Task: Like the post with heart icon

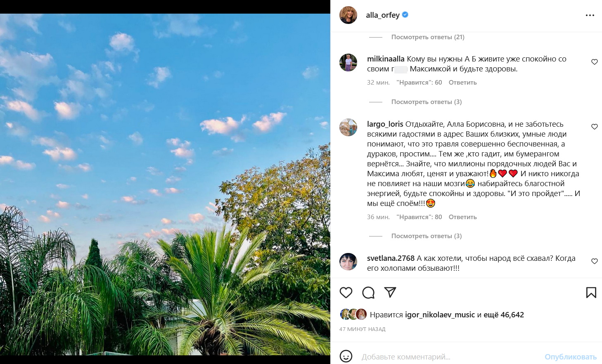Action: [346, 293]
